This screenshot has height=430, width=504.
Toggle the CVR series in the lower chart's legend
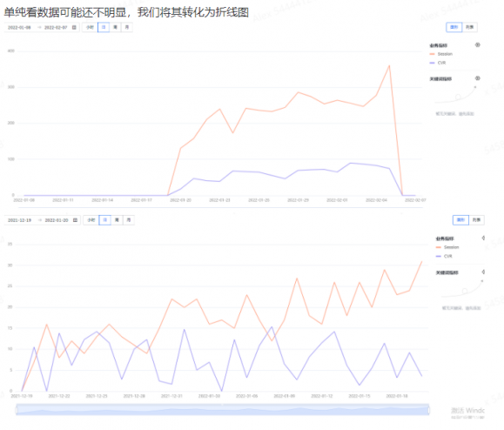444,256
